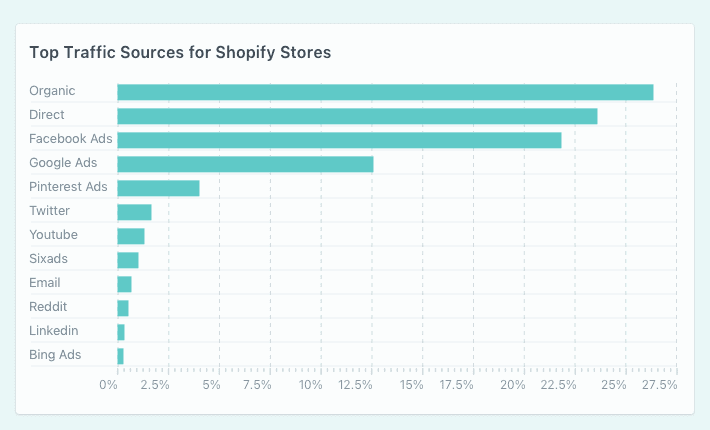Viewport: 710px width, 430px height.
Task: Click the Email bar
Action: pyautogui.click(x=125, y=284)
